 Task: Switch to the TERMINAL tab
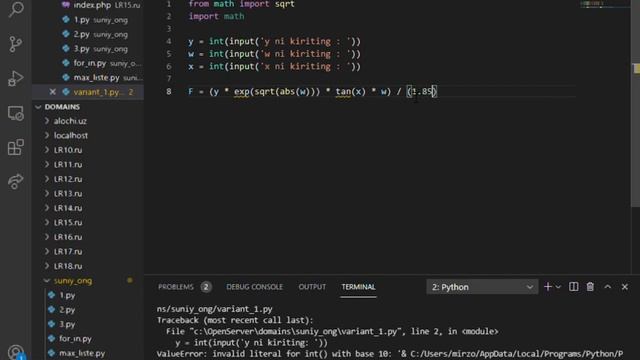[358, 287]
